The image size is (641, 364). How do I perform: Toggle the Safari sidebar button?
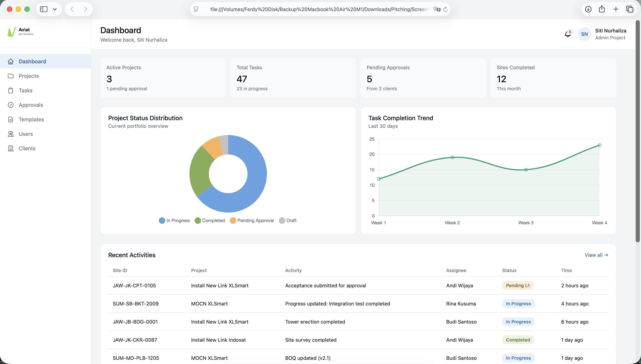click(x=44, y=9)
